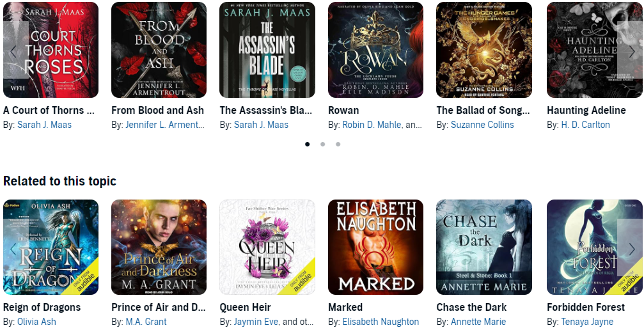Click author link Olivia Ash

pyautogui.click(x=36, y=322)
